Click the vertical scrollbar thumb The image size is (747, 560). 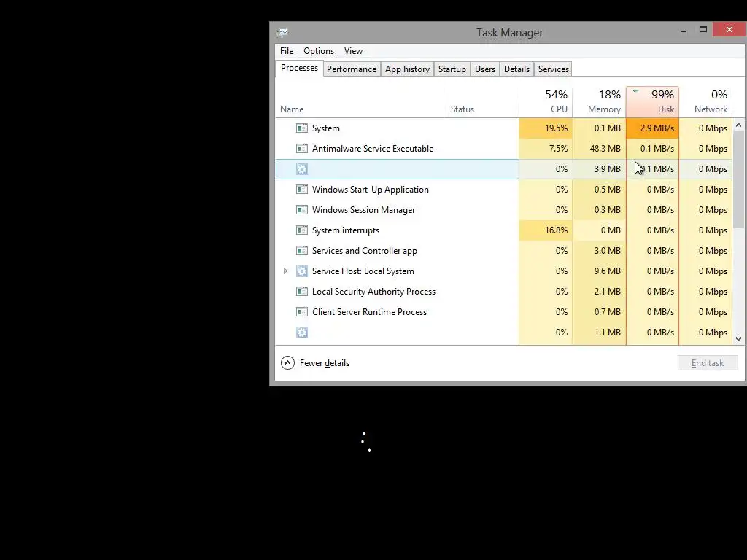(738, 181)
